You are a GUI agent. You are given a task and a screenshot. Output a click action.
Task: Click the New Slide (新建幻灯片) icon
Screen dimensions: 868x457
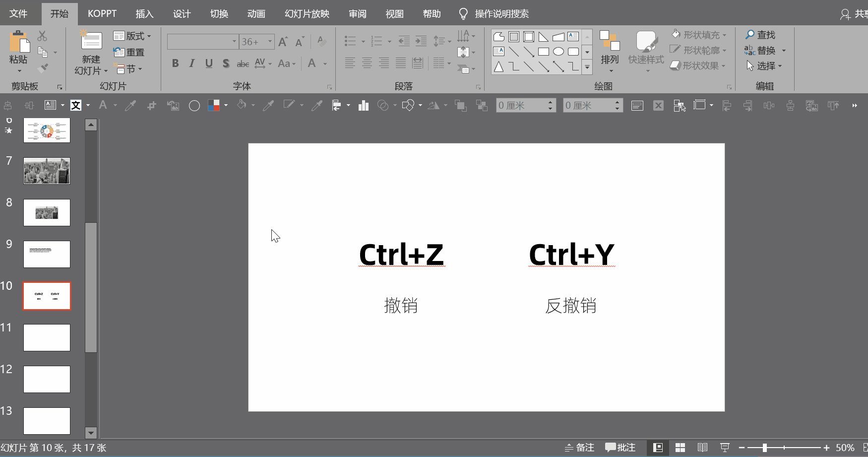[x=91, y=41]
